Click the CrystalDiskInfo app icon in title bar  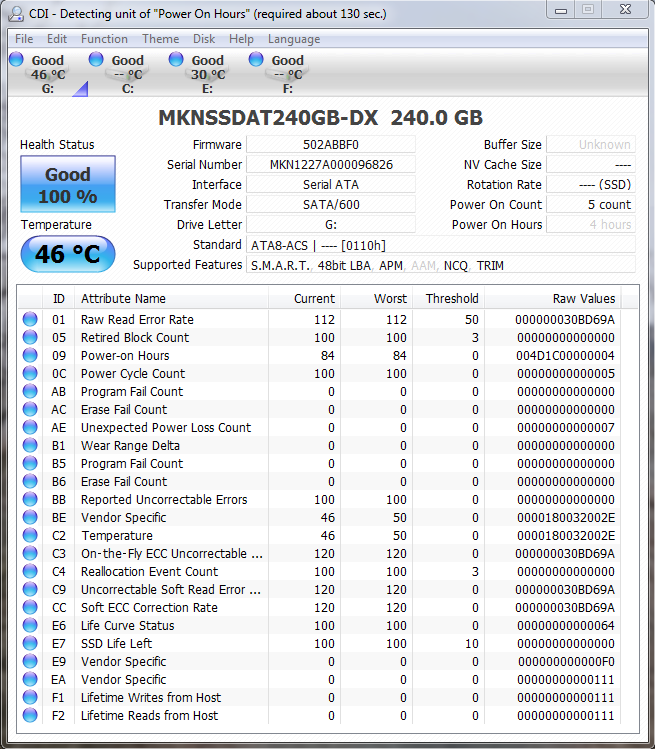coord(13,13)
